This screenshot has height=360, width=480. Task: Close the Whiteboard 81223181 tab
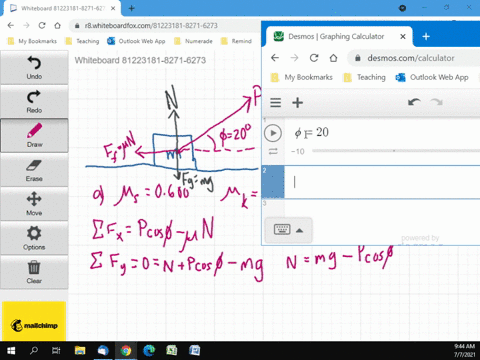pyautogui.click(x=113, y=8)
